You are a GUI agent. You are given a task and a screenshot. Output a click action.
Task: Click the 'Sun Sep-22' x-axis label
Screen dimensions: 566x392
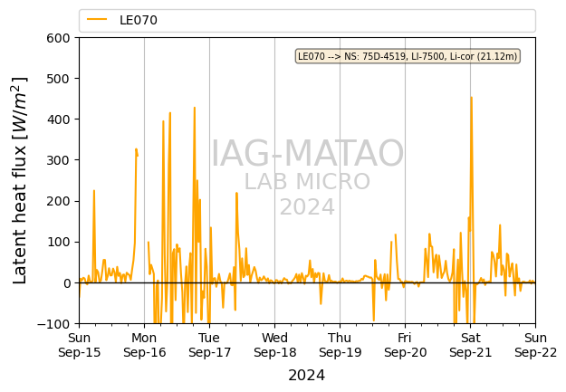(x=536, y=345)
